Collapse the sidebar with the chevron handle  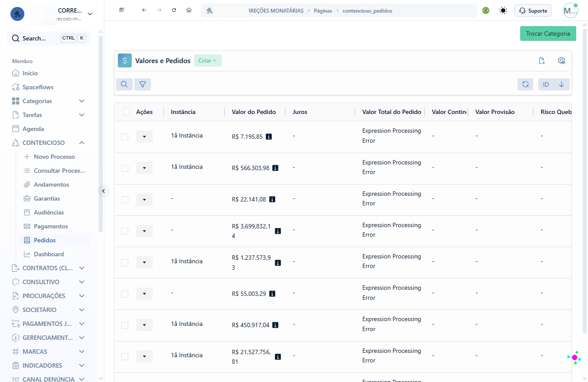104,191
